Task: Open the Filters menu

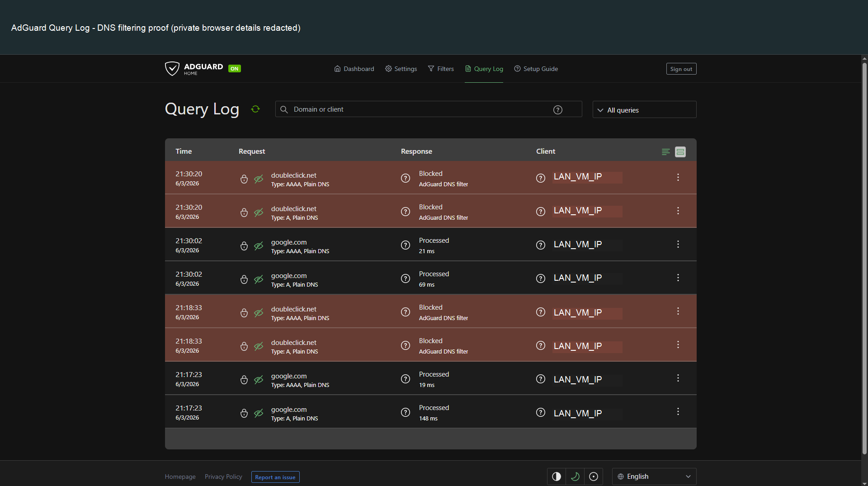Action: pos(441,69)
